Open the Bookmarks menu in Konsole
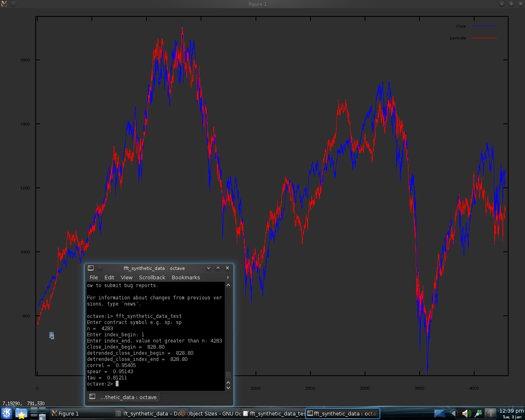This screenshot has height=420, width=525. pyautogui.click(x=186, y=278)
